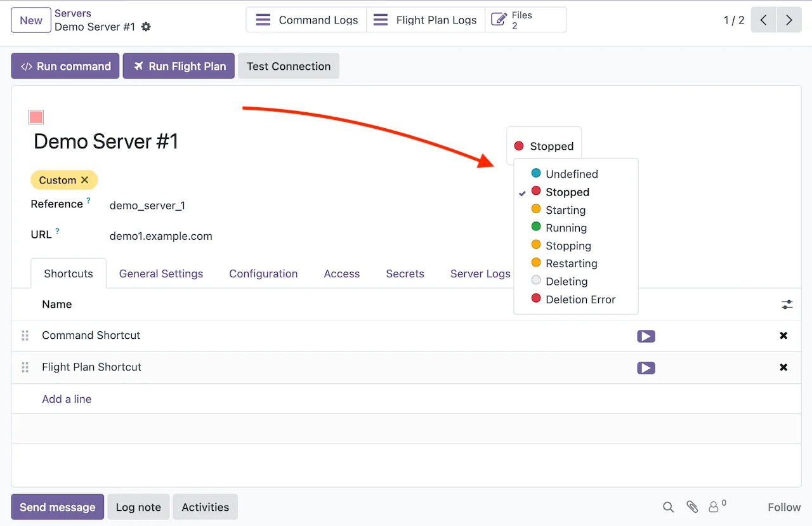Image resolution: width=812 pixels, height=526 pixels.
Task: Remove the Custom tag
Action: pos(85,180)
